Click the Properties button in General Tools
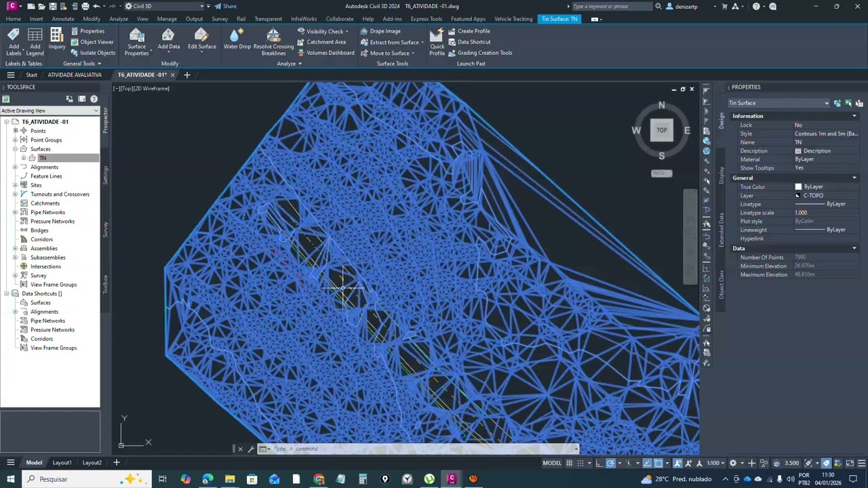 tap(87, 31)
